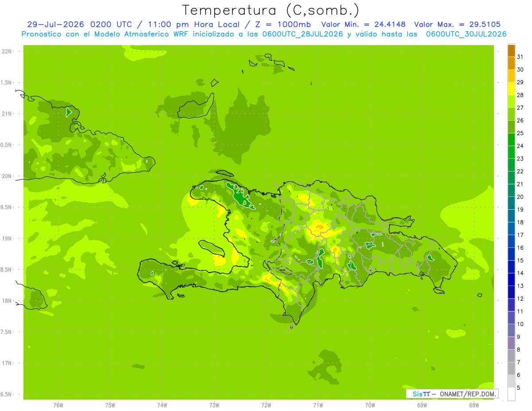Click the '15' label on the color scale
The width and height of the screenshot is (532, 411).
(x=520, y=261)
